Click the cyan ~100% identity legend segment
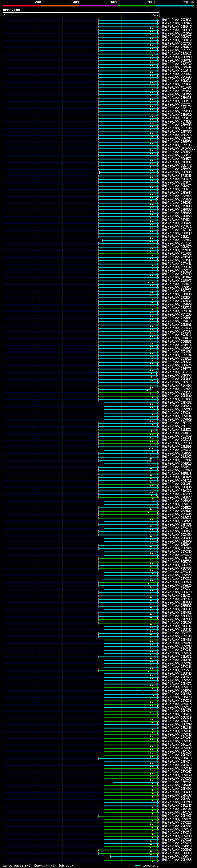This screenshot has height=868, width=197. [175, 6]
